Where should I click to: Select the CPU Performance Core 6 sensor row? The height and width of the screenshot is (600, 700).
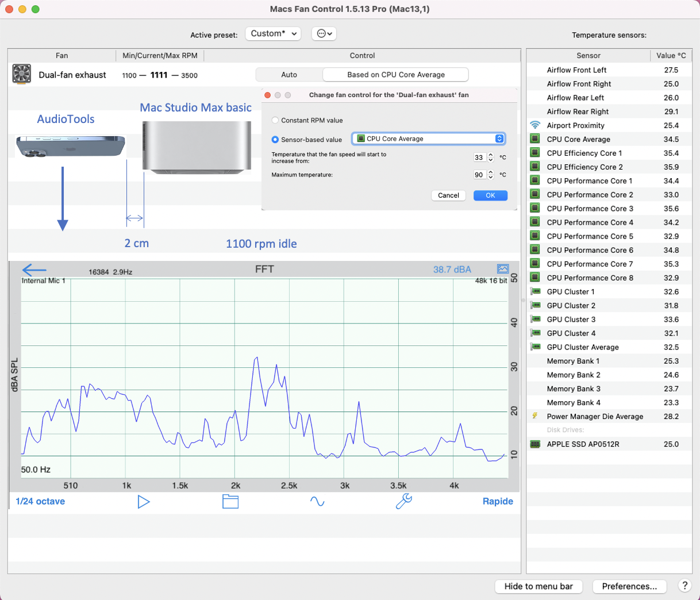pos(609,250)
